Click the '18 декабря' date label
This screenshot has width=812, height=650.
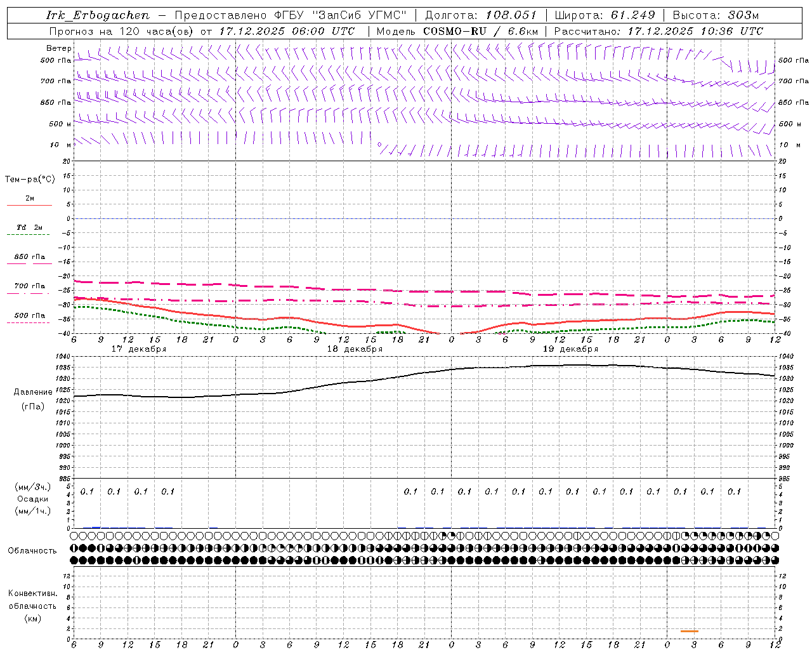click(x=355, y=349)
